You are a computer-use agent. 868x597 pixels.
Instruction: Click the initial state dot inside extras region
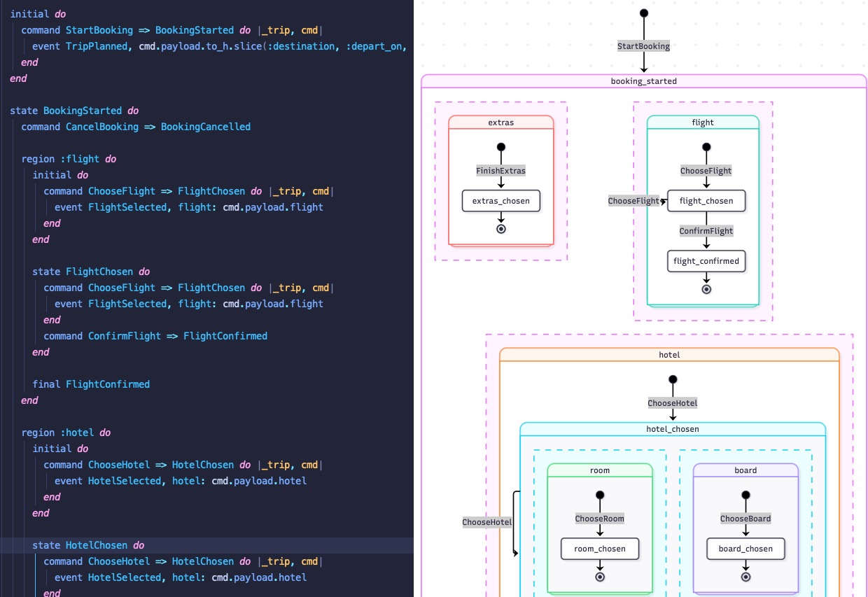[500, 147]
